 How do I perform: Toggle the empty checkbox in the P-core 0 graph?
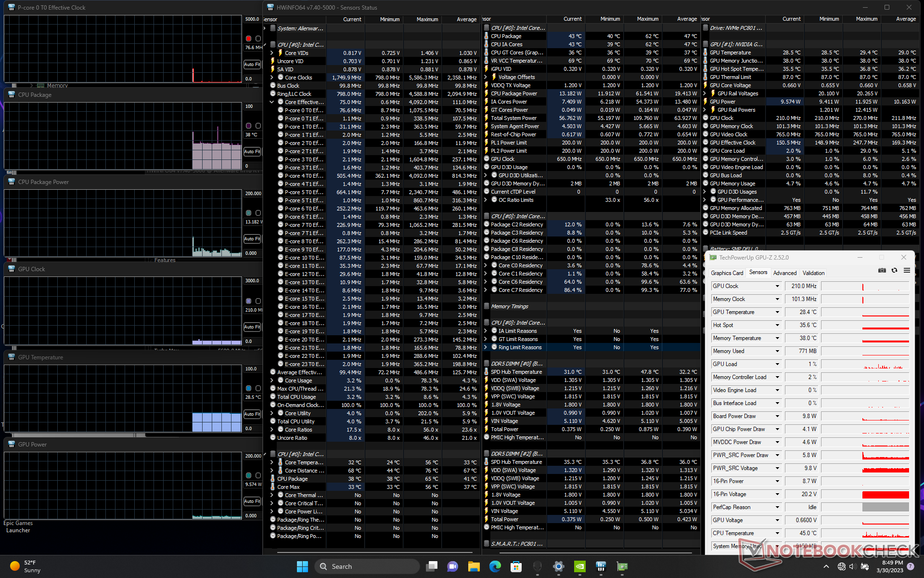tap(258, 39)
